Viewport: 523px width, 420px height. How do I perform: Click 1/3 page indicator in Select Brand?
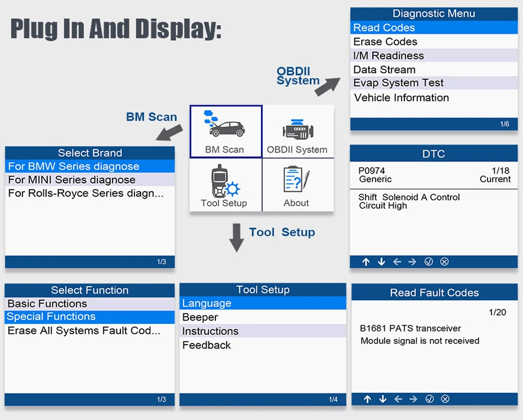(162, 262)
